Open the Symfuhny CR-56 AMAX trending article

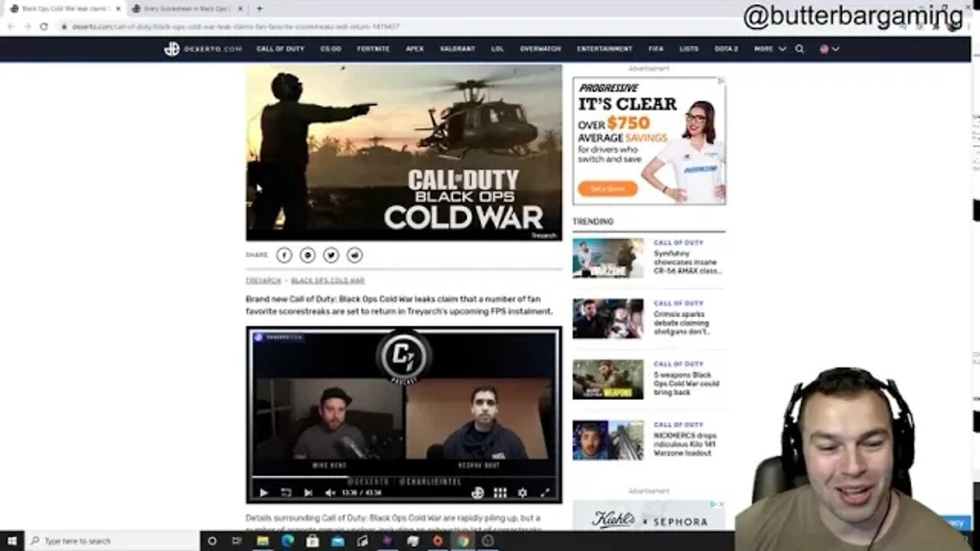pyautogui.click(x=688, y=262)
